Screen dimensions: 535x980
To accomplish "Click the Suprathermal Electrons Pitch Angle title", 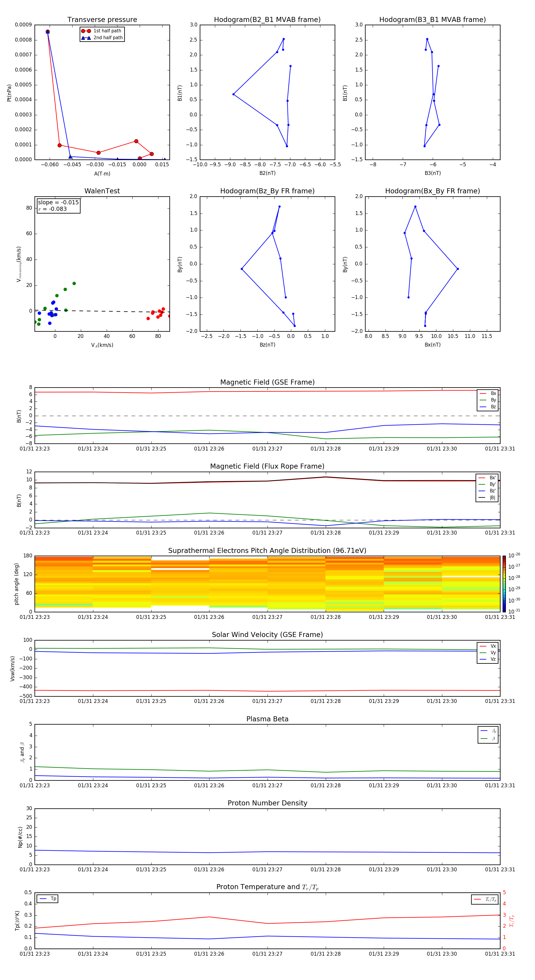I will [267, 551].
